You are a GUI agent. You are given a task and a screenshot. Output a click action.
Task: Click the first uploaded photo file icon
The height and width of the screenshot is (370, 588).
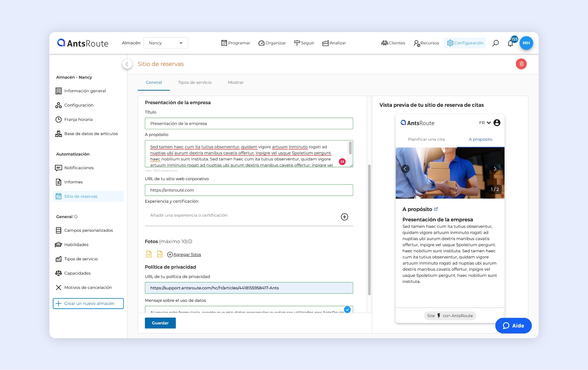click(149, 254)
